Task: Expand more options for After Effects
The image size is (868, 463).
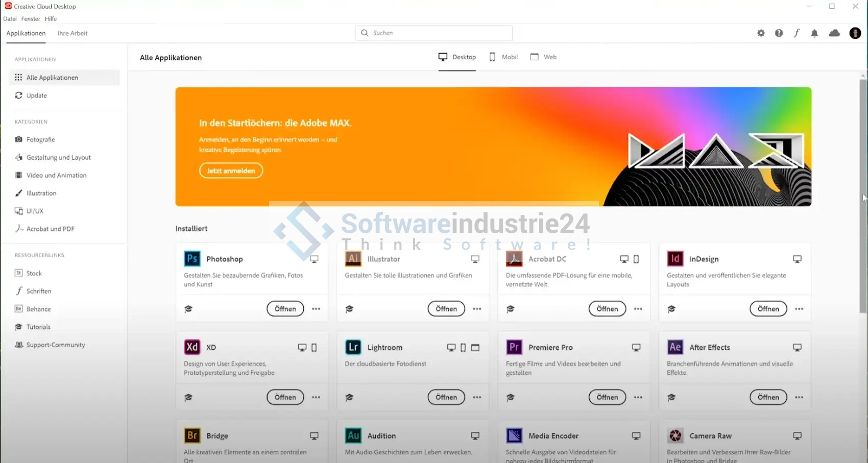Action: (799, 397)
